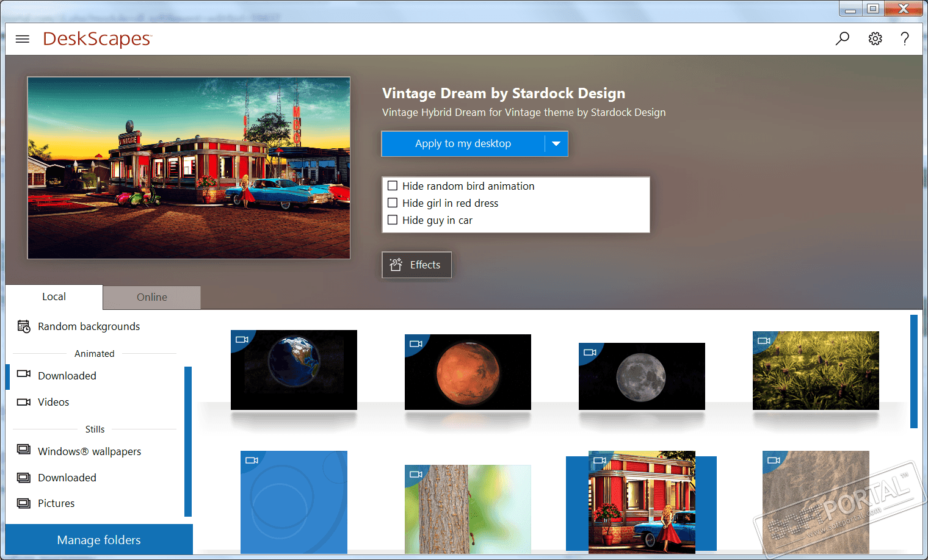Click the large Vintage Dream preview image

point(189,168)
